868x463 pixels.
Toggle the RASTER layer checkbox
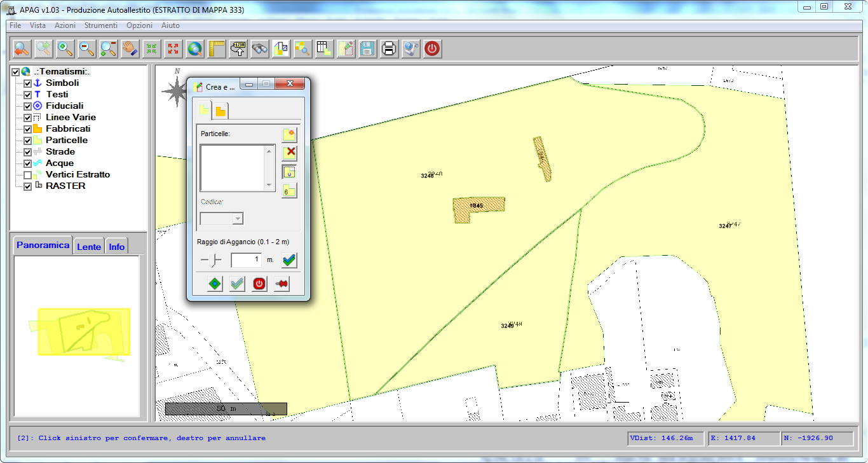27,186
